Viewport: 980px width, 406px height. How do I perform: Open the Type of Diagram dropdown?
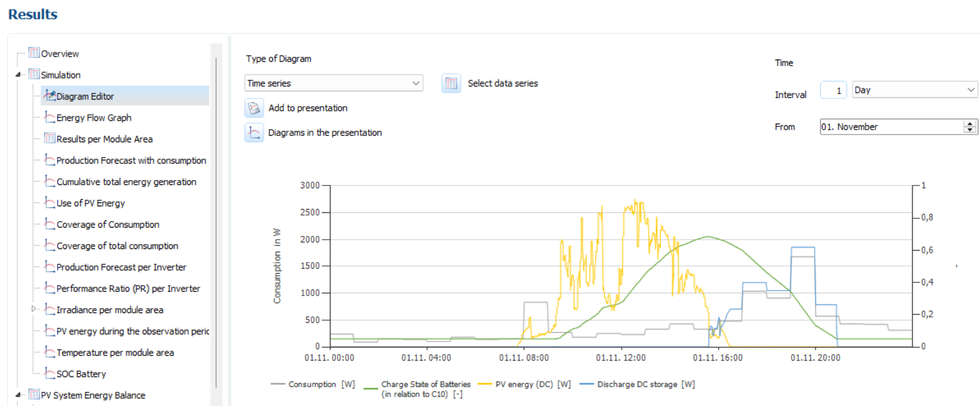click(x=333, y=83)
